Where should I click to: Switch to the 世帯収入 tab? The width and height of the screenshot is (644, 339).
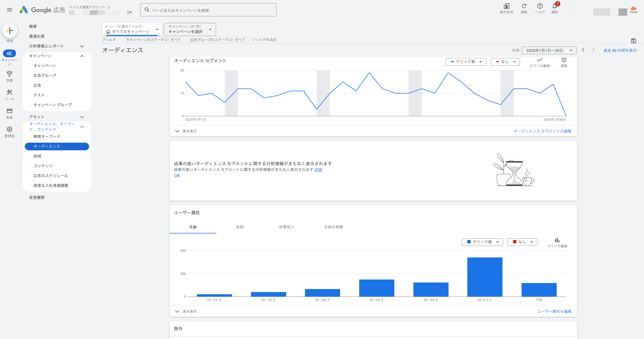[x=286, y=227]
